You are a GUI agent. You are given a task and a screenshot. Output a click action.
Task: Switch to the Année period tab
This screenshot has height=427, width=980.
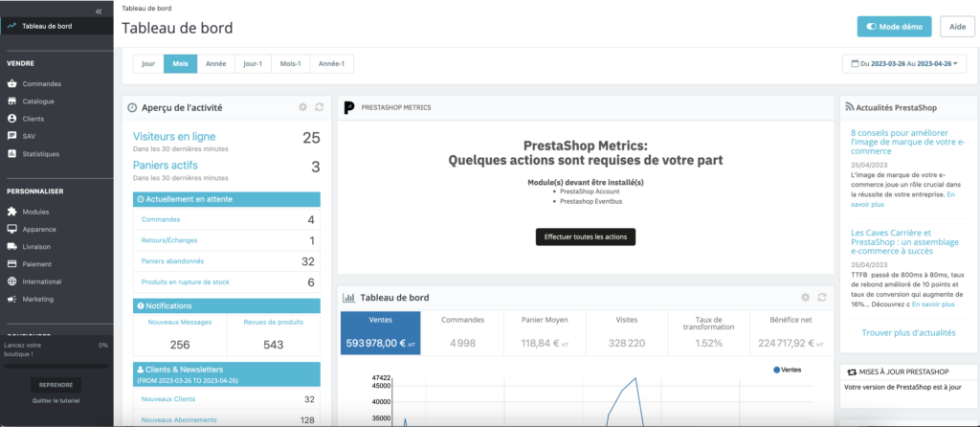[215, 64]
